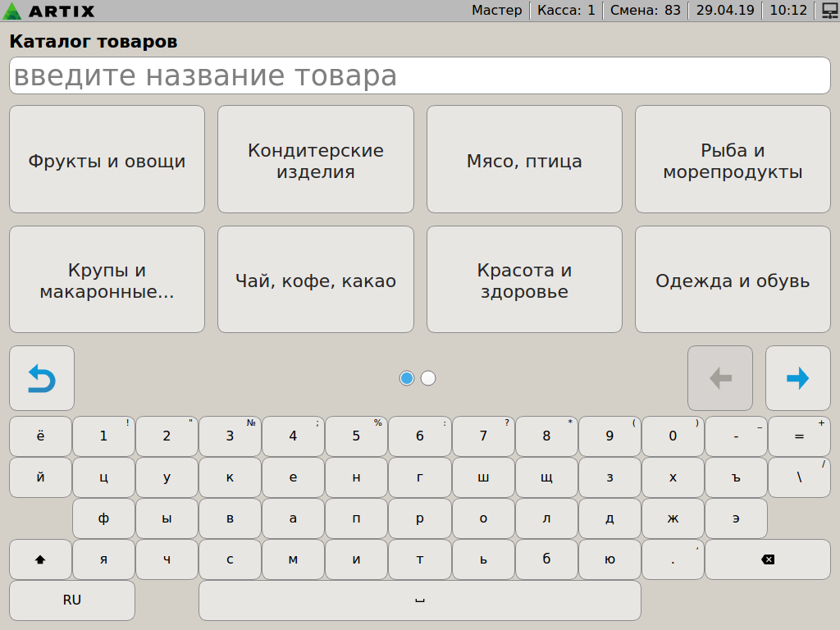840x630 pixels.
Task: Open Крупы и макаронные category
Action: click(x=107, y=280)
